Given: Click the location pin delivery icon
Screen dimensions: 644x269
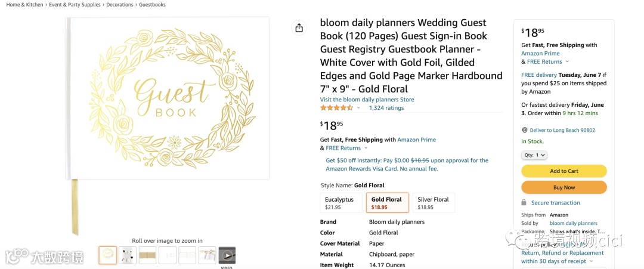Looking at the screenshot, I should click(525, 130).
